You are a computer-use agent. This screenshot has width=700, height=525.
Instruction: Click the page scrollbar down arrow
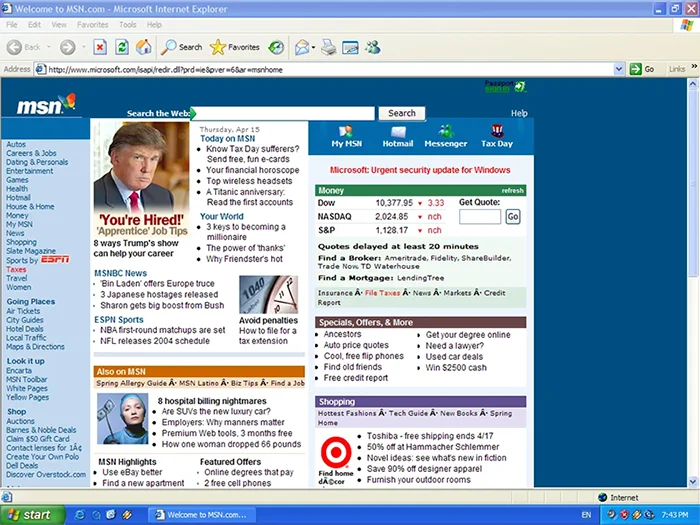click(x=692, y=482)
